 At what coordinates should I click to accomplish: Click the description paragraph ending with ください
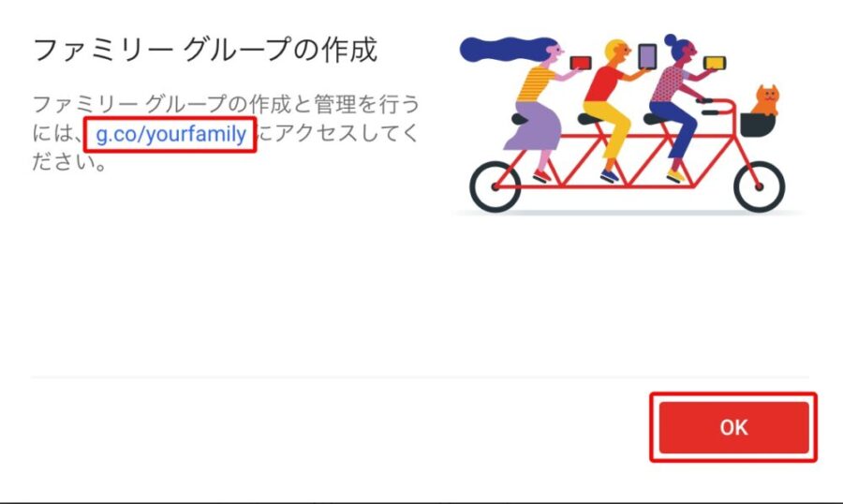(x=225, y=132)
